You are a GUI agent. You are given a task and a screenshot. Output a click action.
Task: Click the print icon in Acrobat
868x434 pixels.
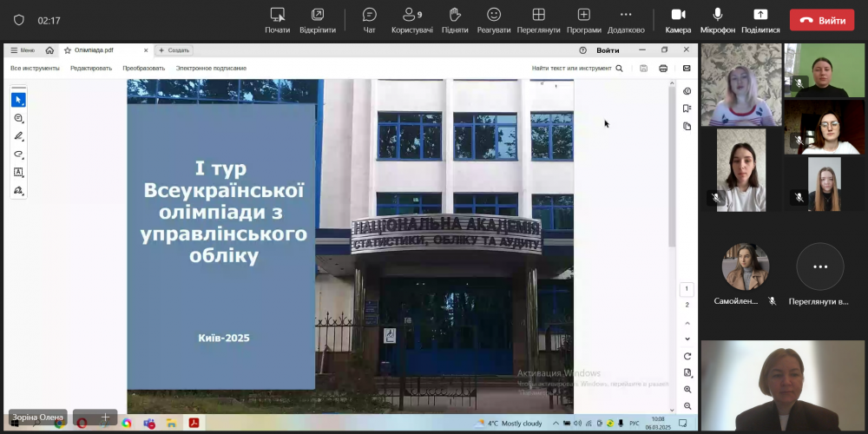(663, 68)
